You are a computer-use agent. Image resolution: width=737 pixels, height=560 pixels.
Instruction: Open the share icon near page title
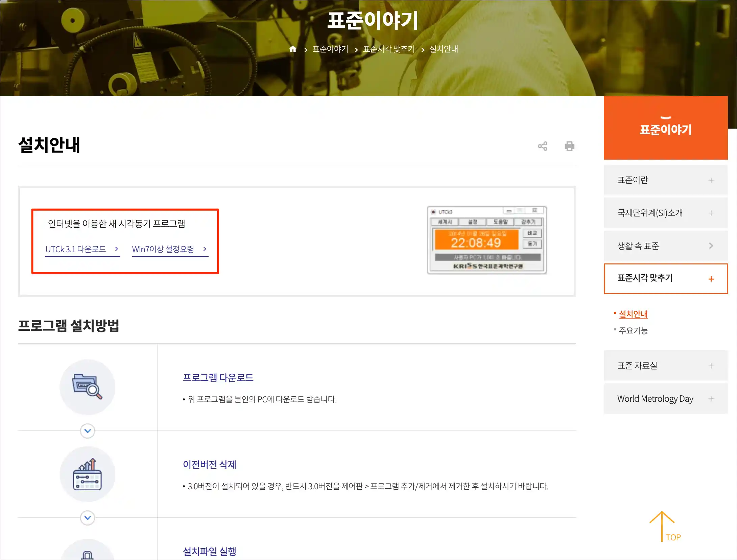(x=543, y=146)
